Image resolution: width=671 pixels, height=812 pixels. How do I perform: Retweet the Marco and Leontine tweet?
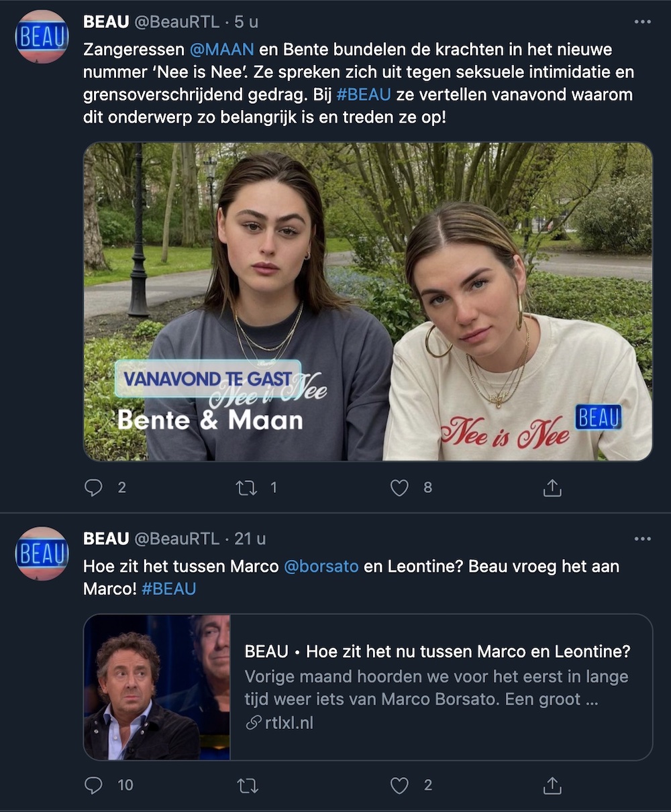248,785
